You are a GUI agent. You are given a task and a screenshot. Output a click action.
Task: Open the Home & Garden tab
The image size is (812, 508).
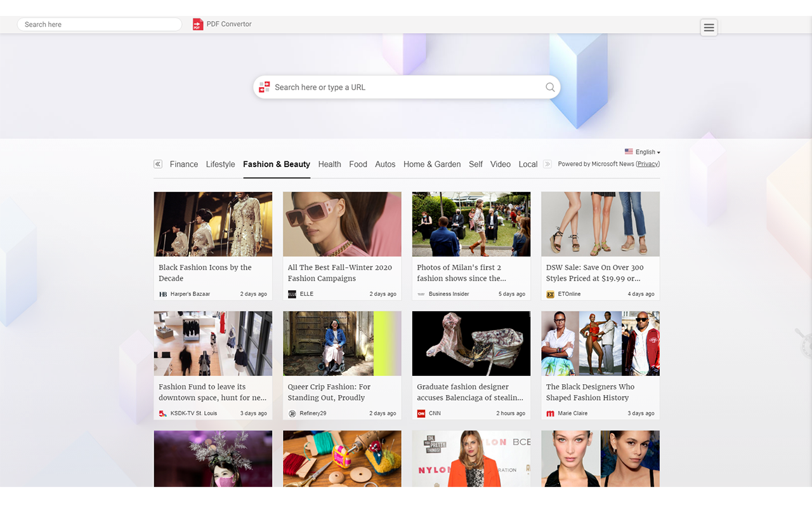point(432,164)
